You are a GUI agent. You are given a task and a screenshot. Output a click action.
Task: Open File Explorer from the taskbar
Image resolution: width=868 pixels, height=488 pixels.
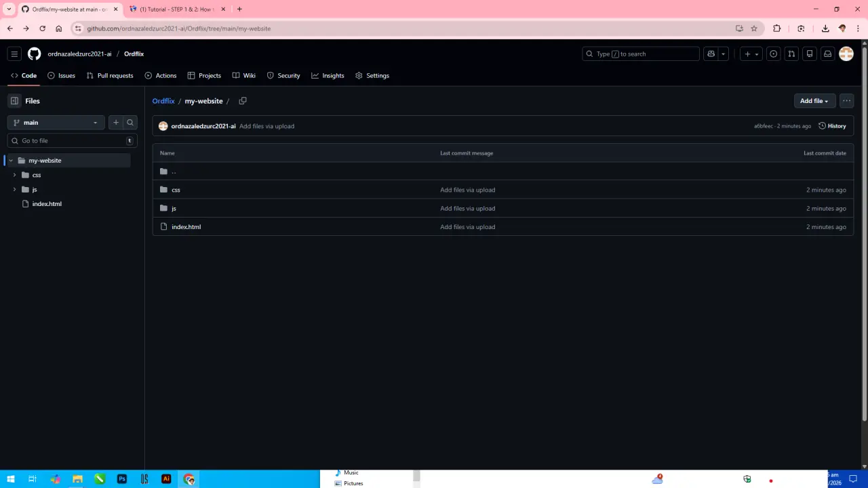pos(77,479)
